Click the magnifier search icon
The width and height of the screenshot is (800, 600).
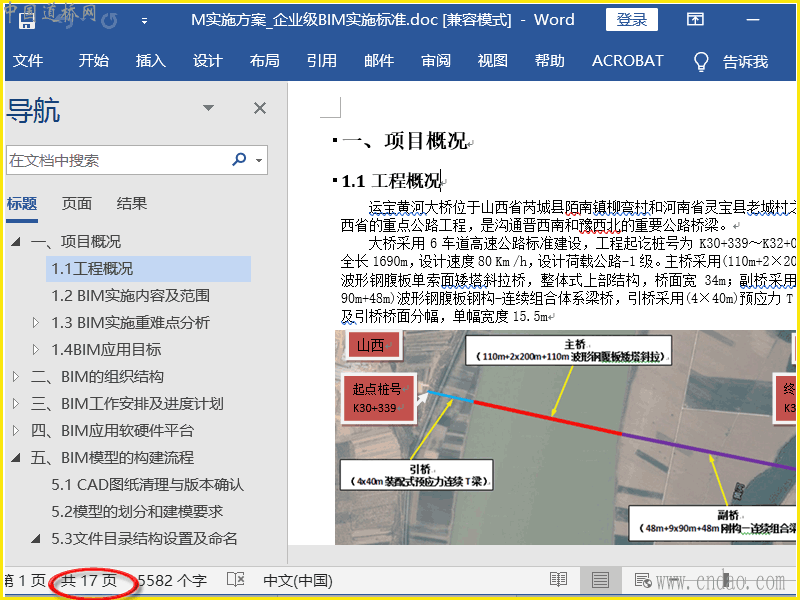pos(239,160)
